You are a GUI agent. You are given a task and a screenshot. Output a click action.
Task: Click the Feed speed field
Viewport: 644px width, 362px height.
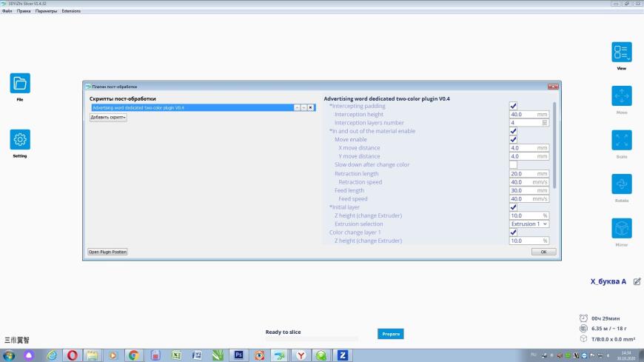pos(529,199)
